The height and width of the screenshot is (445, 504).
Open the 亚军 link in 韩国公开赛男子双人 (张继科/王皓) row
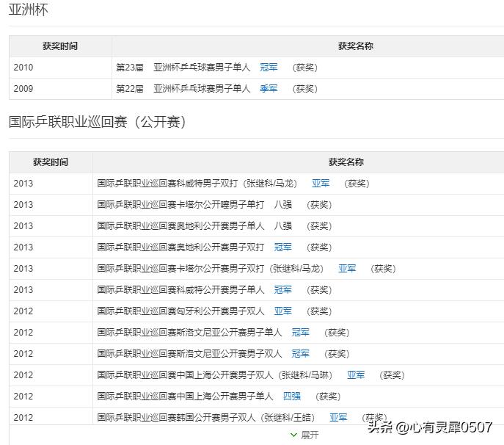click(x=338, y=417)
